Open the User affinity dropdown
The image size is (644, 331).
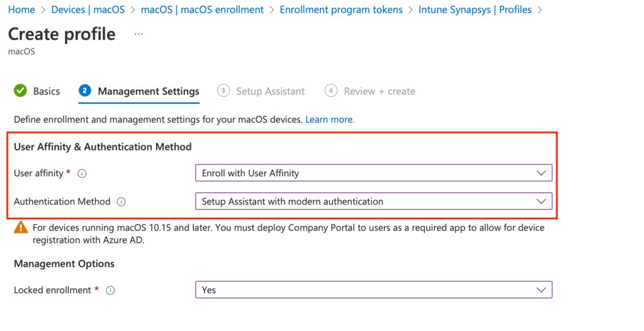click(373, 173)
